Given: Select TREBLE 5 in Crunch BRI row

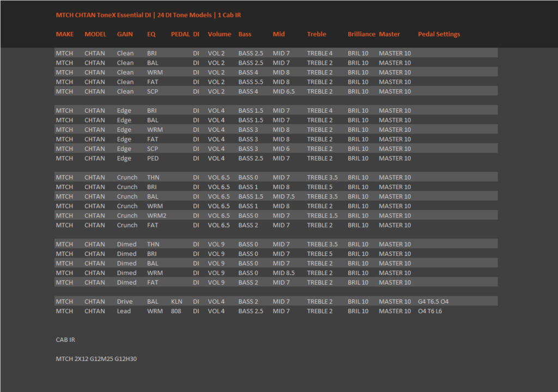Looking at the screenshot, I should coord(319,187).
